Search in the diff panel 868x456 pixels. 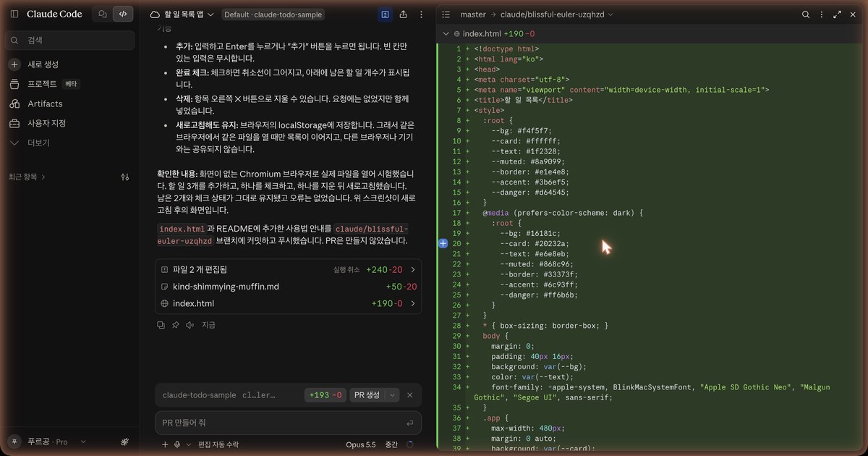(806, 14)
